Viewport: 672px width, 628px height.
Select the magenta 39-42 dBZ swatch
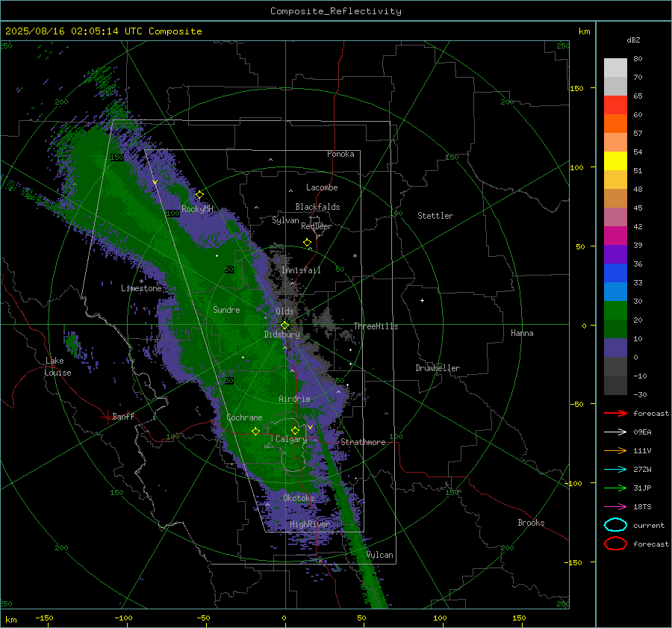[x=615, y=236]
